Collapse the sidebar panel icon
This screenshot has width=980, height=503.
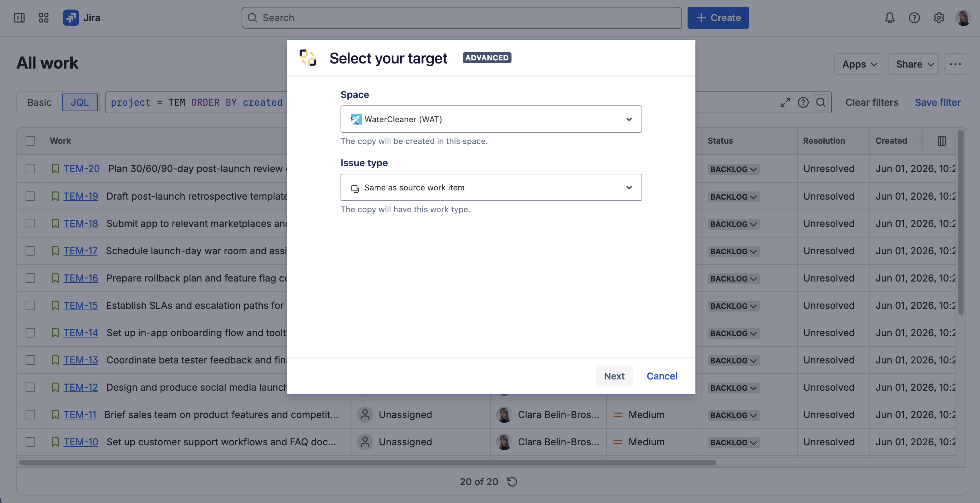[x=19, y=18]
